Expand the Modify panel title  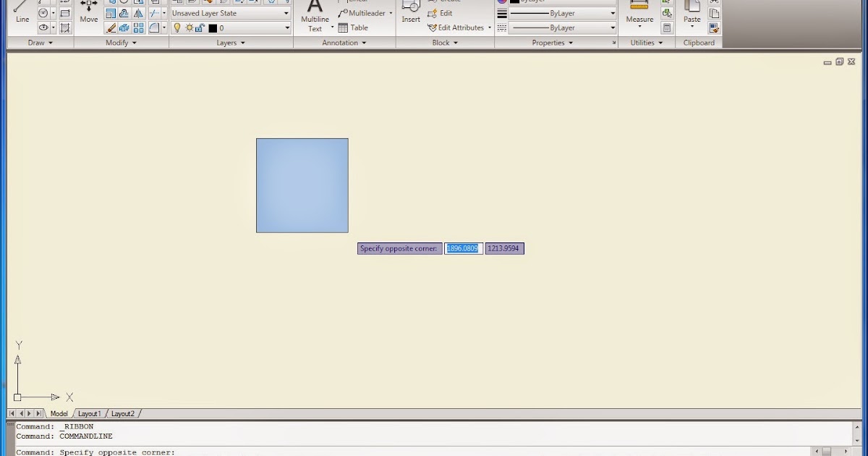pos(121,43)
